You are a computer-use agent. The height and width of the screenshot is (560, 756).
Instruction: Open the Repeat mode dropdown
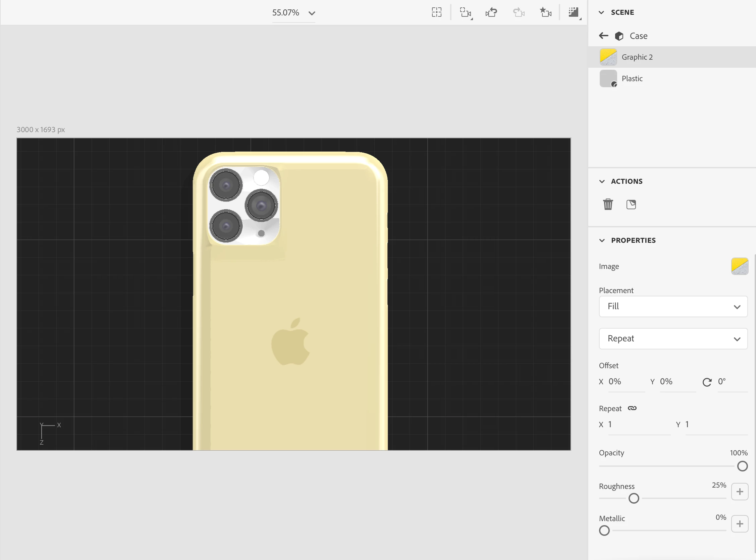tap(673, 339)
